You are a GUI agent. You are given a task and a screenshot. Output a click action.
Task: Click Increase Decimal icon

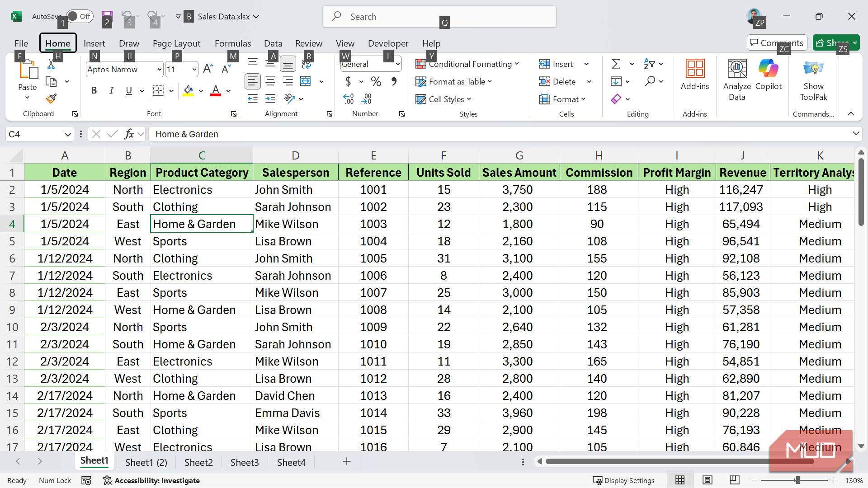[x=349, y=99]
